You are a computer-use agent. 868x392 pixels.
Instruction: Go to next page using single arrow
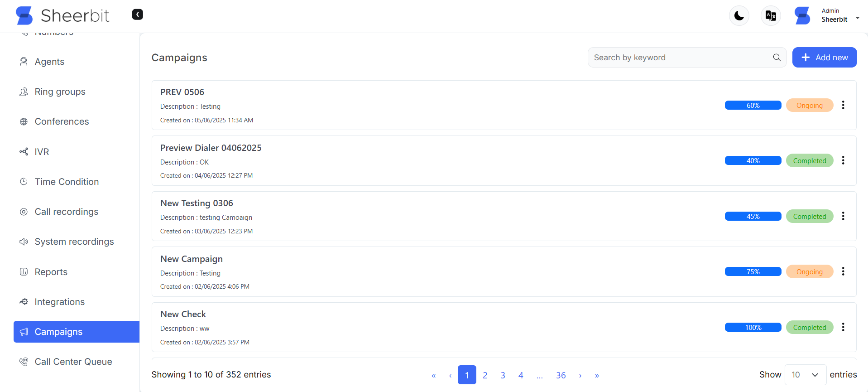(580, 376)
